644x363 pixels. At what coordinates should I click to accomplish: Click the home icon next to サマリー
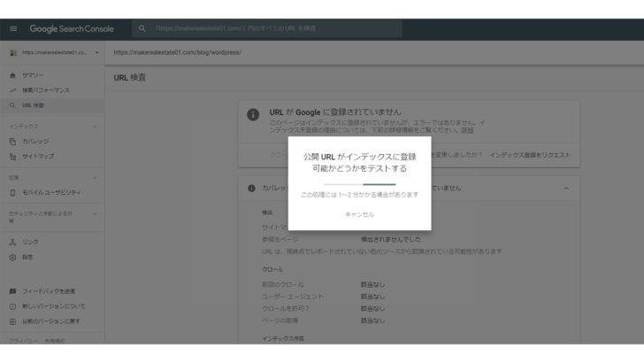point(12,75)
